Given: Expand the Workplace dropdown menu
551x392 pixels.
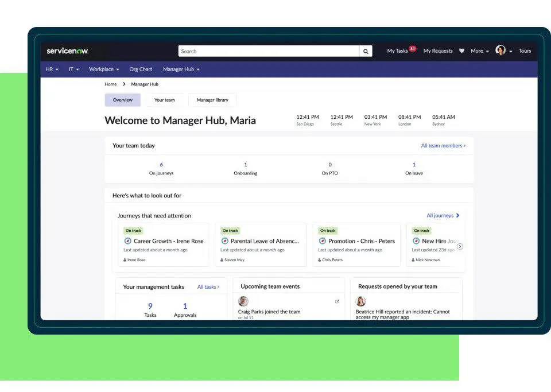Looking at the screenshot, I should [104, 69].
